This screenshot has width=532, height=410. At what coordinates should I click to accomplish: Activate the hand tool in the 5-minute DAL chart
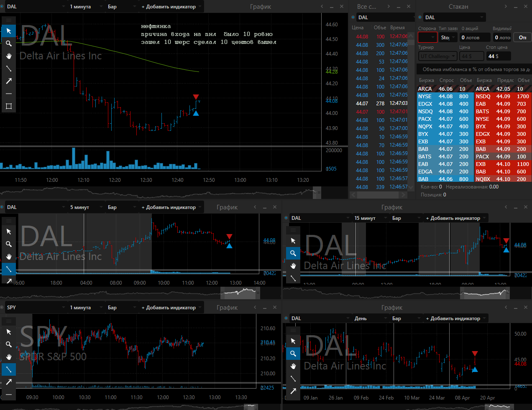8,257
